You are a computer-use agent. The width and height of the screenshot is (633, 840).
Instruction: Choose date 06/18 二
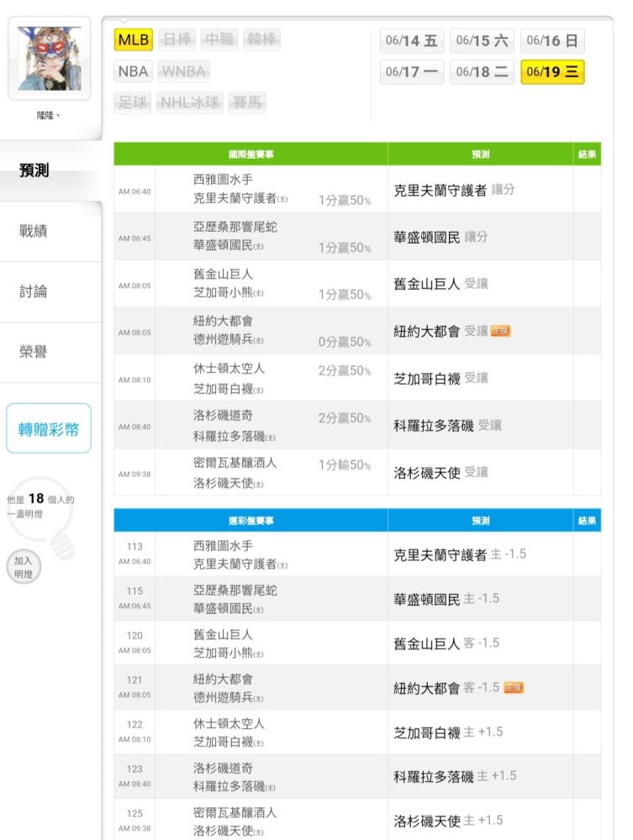[482, 71]
